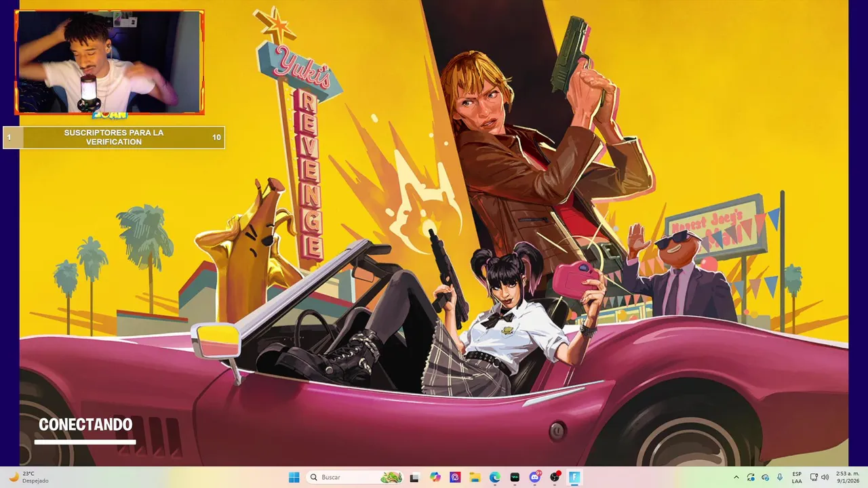868x488 pixels.
Task: Click the sync update tray icon
Action: (751, 477)
